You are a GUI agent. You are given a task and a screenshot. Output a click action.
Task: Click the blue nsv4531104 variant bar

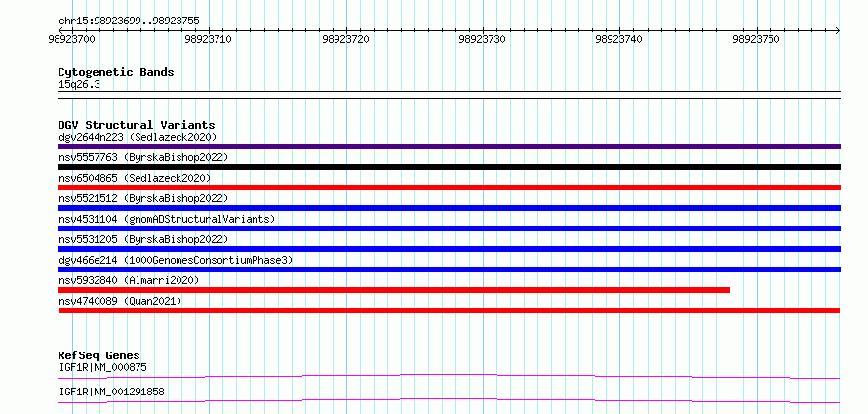449,228
